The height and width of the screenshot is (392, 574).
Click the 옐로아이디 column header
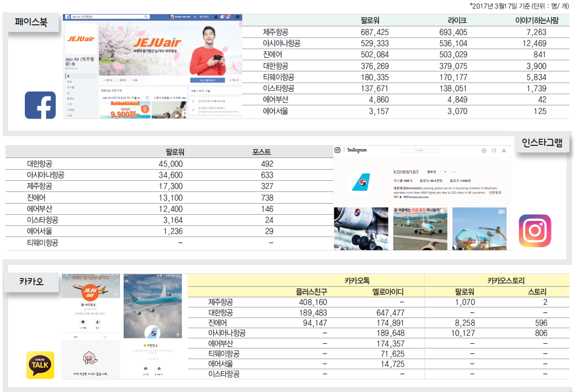click(x=388, y=292)
